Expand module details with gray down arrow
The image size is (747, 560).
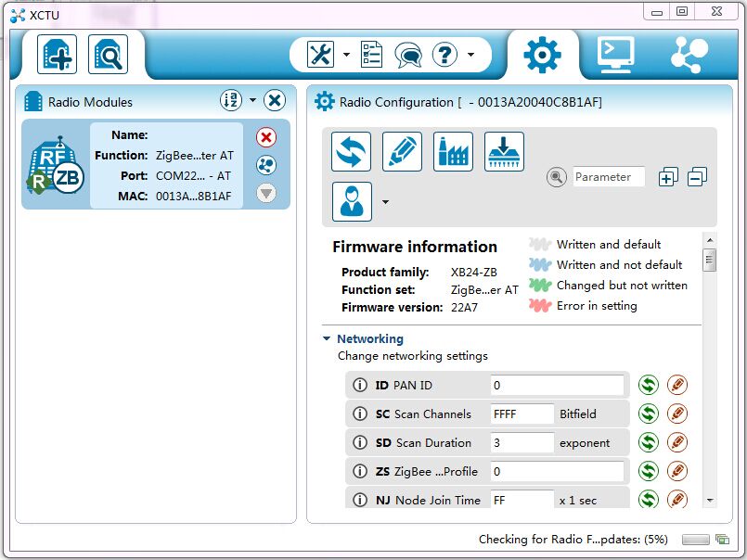coord(266,194)
